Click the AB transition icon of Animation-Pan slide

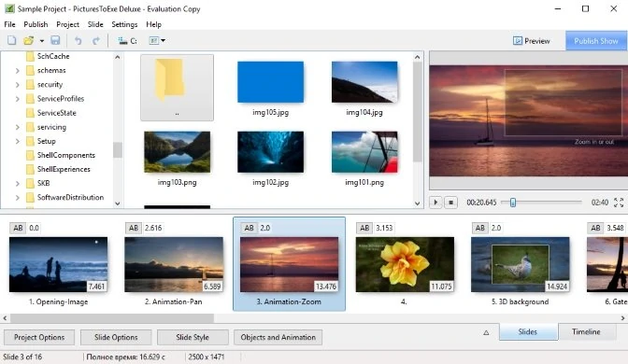point(134,228)
